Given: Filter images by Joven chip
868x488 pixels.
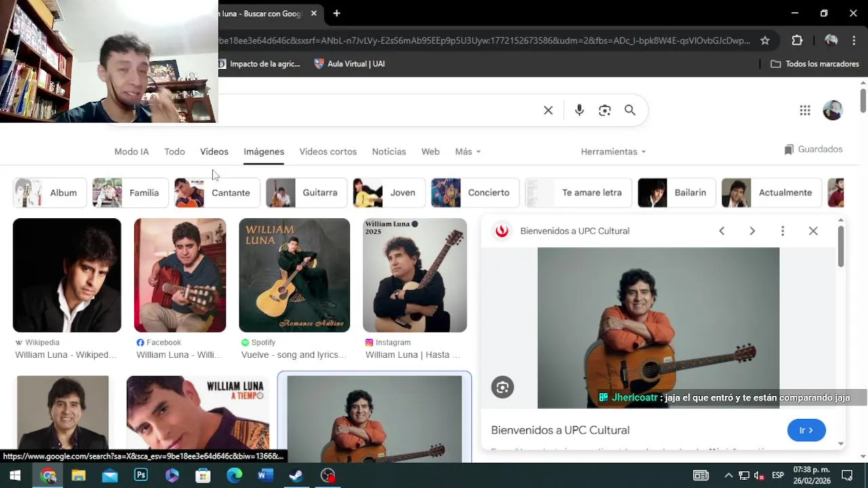Looking at the screenshot, I should pos(389,192).
